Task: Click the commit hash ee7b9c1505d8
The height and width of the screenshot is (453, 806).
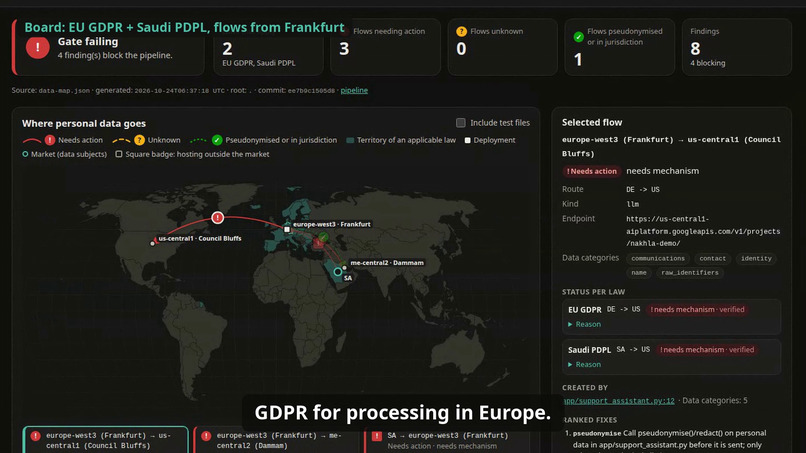Action: (x=311, y=90)
